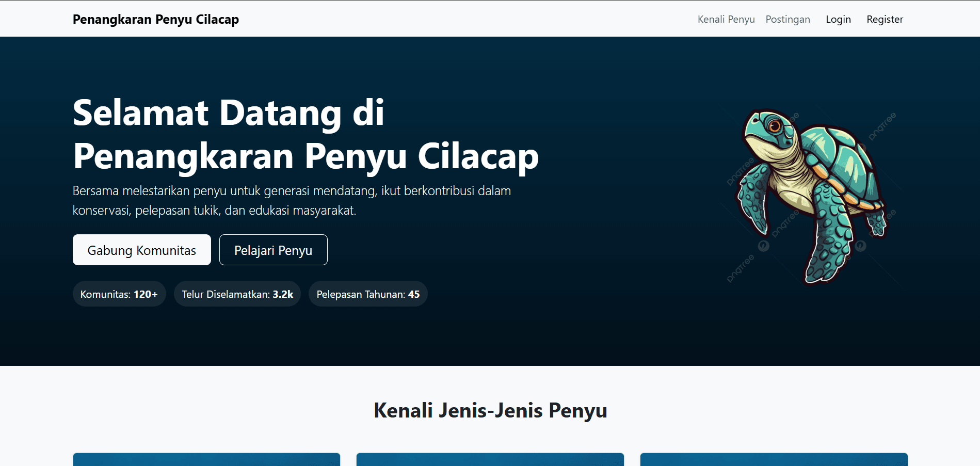Click the Register link
Screen dimensions: 980x466
(885, 19)
